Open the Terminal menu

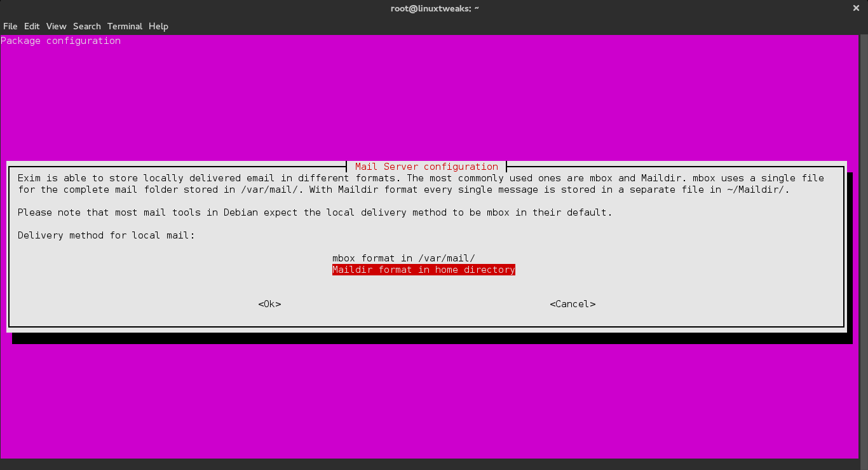125,26
